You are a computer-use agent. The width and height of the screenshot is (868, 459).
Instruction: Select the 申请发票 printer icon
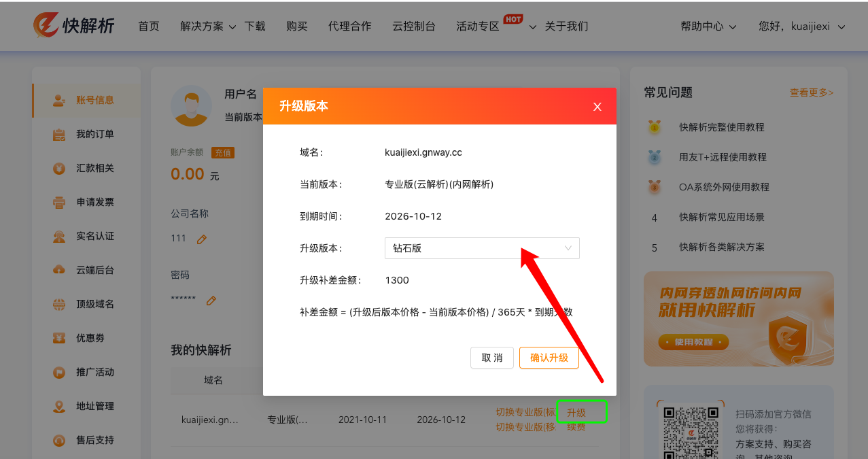59,202
